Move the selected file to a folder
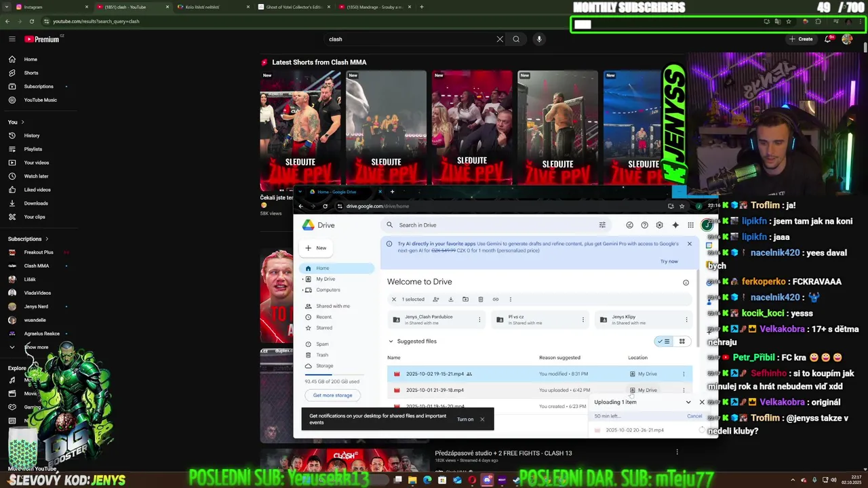Viewport: 868px width, 488px height. (x=465, y=299)
